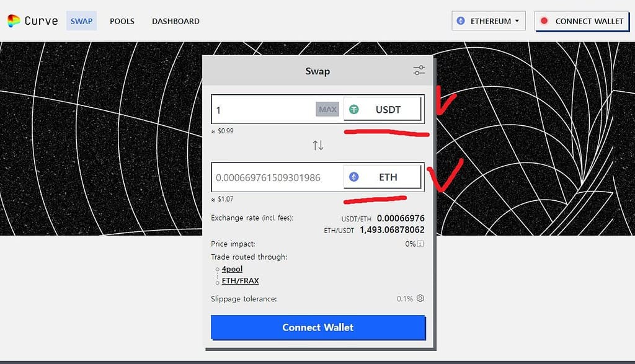635x364 pixels.
Task: Click the Swap panel title
Action: click(317, 71)
